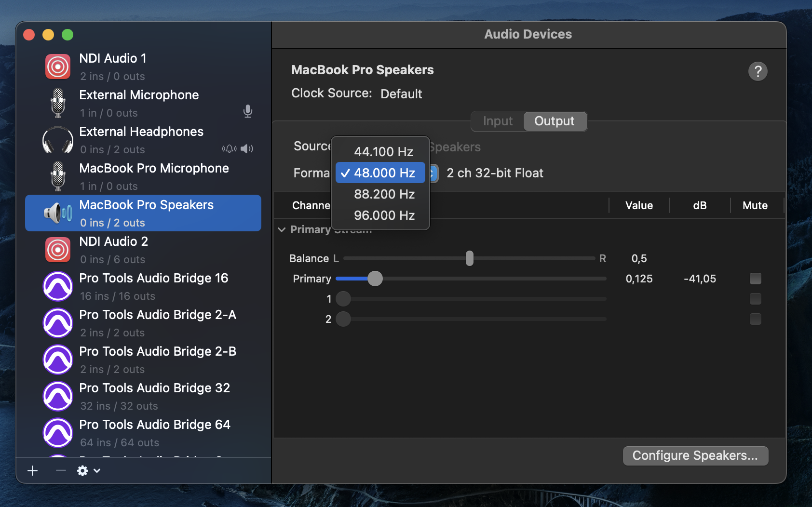
Task: Switch to the Input tab
Action: click(498, 121)
